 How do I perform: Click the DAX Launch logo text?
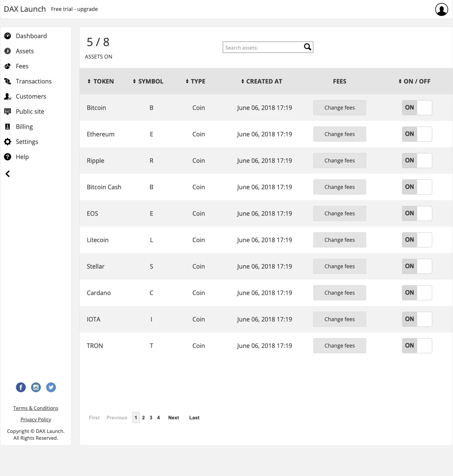click(x=25, y=9)
